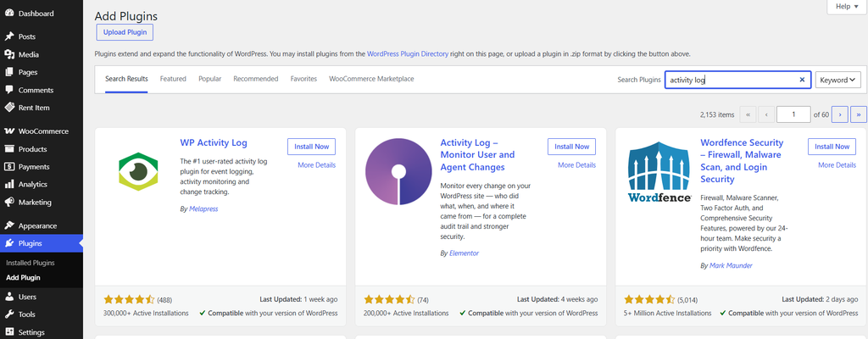
Task: Open the WordPress Plugin Directory link
Action: click(x=408, y=54)
